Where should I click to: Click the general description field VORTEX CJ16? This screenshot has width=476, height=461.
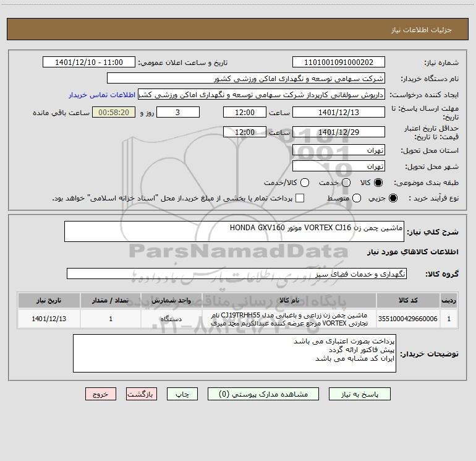(234, 231)
